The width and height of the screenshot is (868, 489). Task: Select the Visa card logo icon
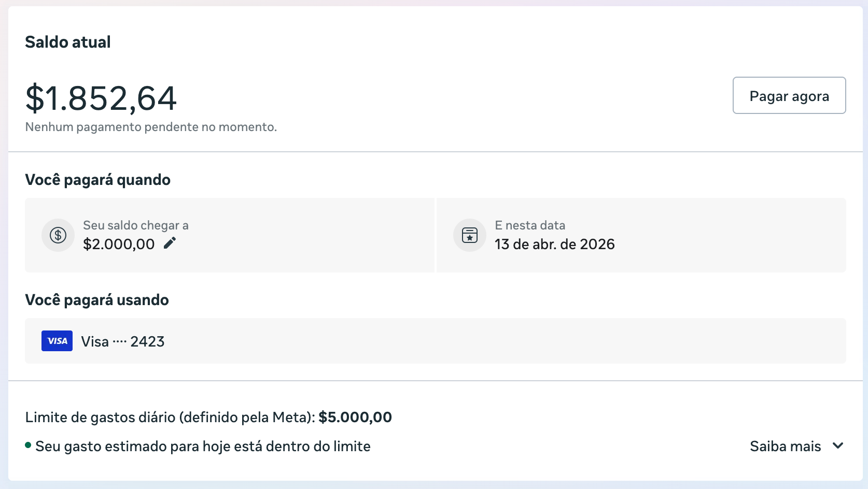click(57, 341)
